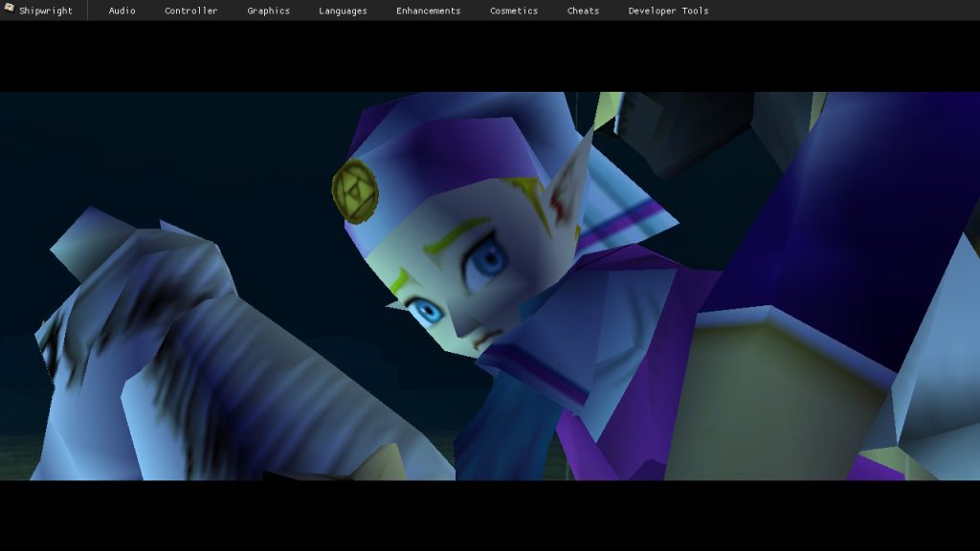This screenshot has width=980, height=551.
Task: Customize colors through the Cosmetics menu
Action: click(x=513, y=11)
